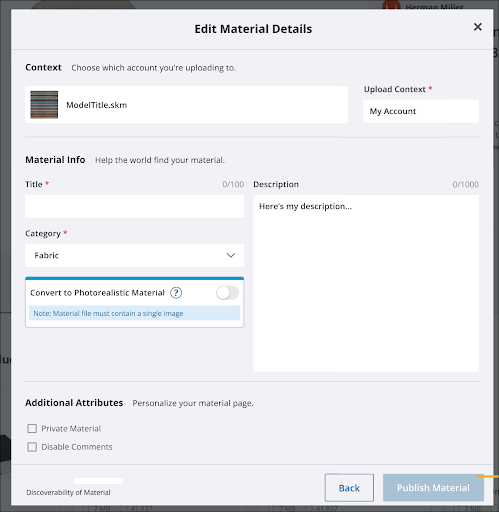Focus the Title input field
This screenshot has width=499, height=512.
pos(134,207)
